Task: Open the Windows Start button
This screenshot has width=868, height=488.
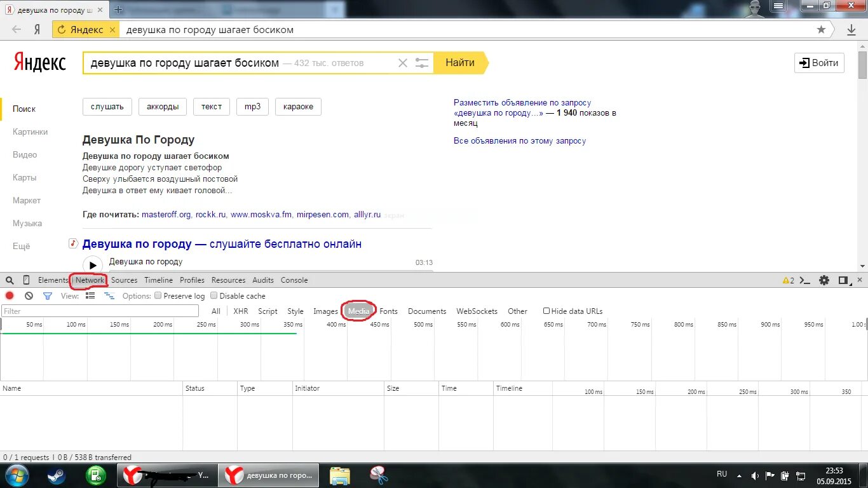Action: (x=17, y=475)
